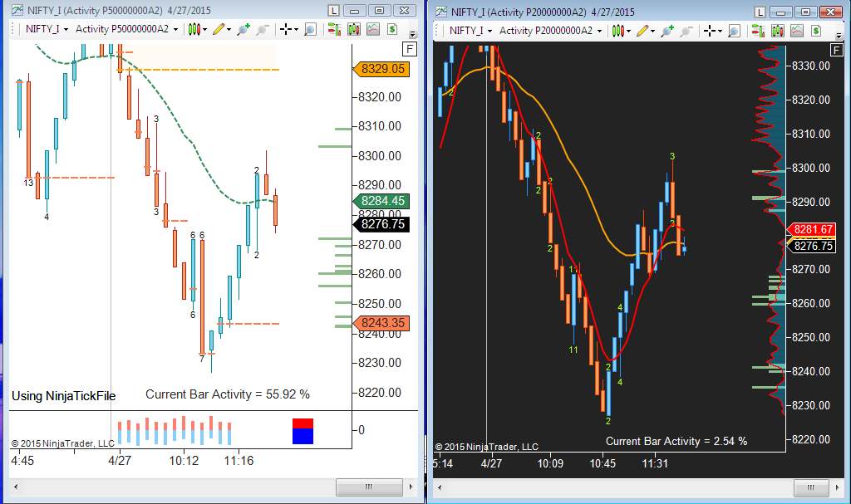Click "Current Bar Activity = 2.54 %" text
The width and height of the screenshot is (851, 504).
pos(676,441)
